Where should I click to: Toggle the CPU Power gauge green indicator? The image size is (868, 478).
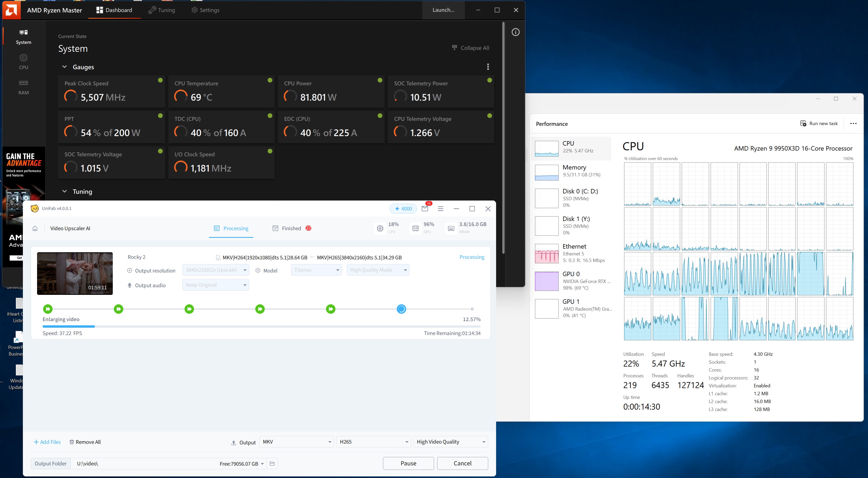pos(380,80)
